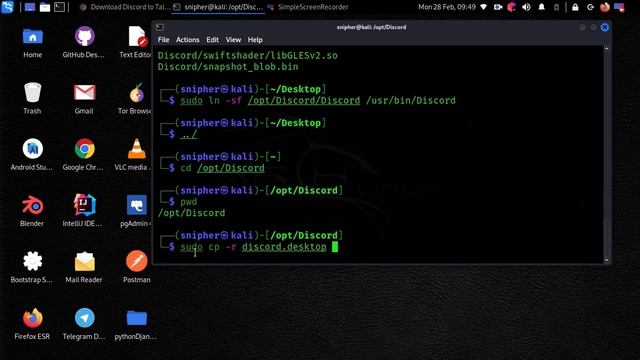
Task: Launch Firefox ESR from the desktop
Action: coord(32,324)
